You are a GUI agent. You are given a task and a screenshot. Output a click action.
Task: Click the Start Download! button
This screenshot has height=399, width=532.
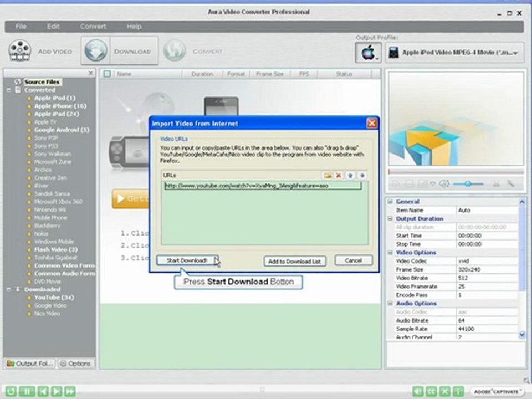point(187,260)
